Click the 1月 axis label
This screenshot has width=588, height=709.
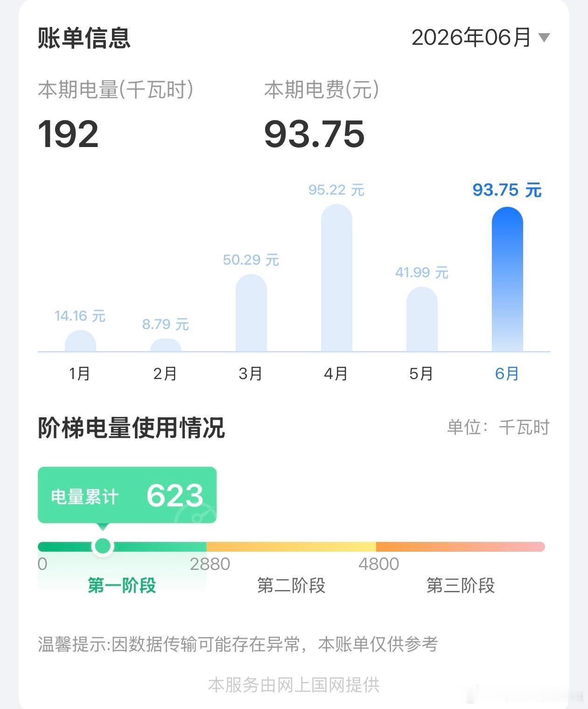click(x=80, y=373)
